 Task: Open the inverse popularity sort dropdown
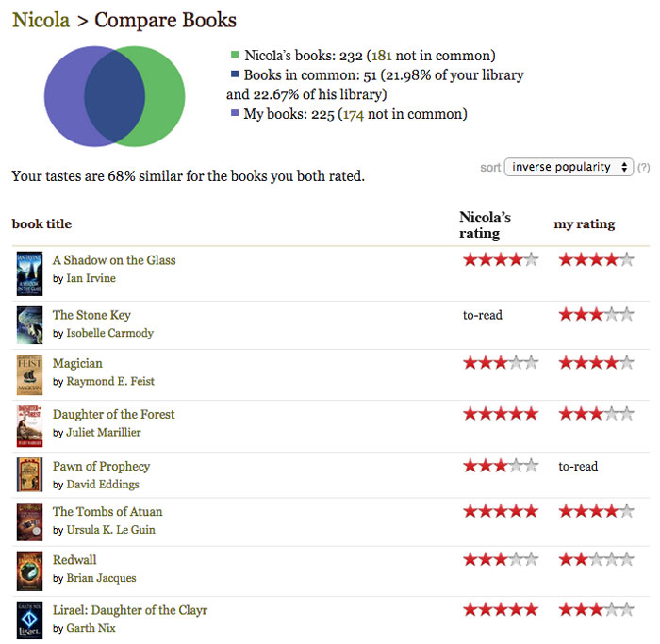point(569,167)
